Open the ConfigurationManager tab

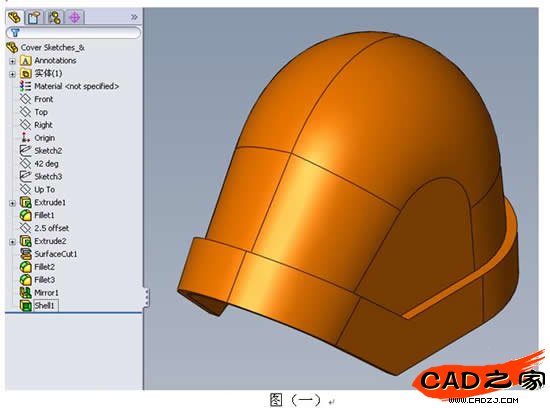point(54,17)
